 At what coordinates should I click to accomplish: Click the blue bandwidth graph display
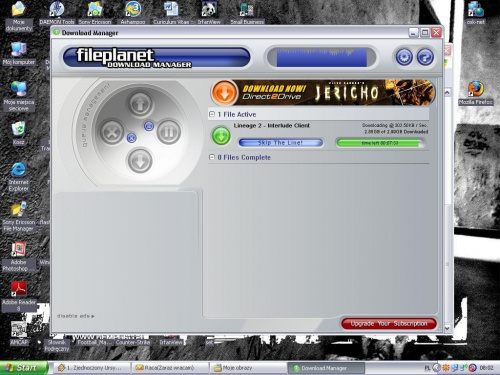click(x=322, y=58)
